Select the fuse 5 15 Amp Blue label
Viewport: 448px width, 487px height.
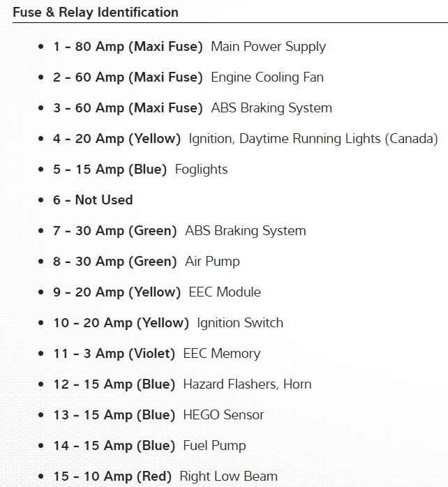(110, 170)
